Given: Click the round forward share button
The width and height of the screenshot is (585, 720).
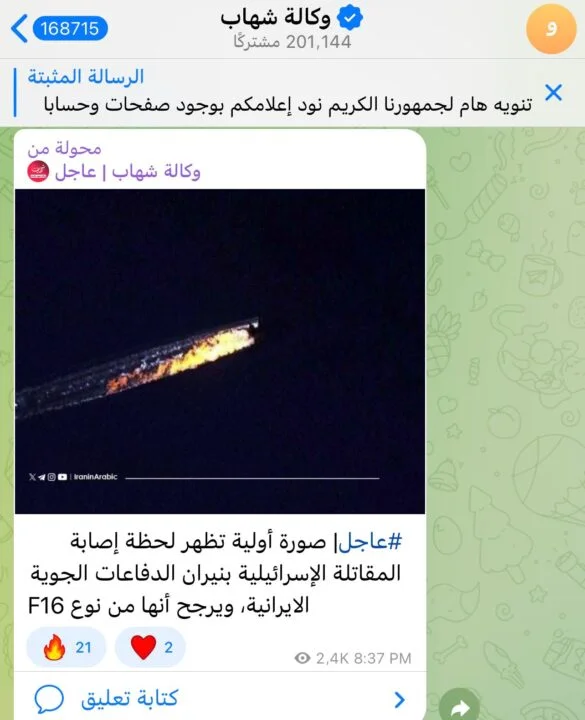Looking at the screenshot, I should pos(459,705).
